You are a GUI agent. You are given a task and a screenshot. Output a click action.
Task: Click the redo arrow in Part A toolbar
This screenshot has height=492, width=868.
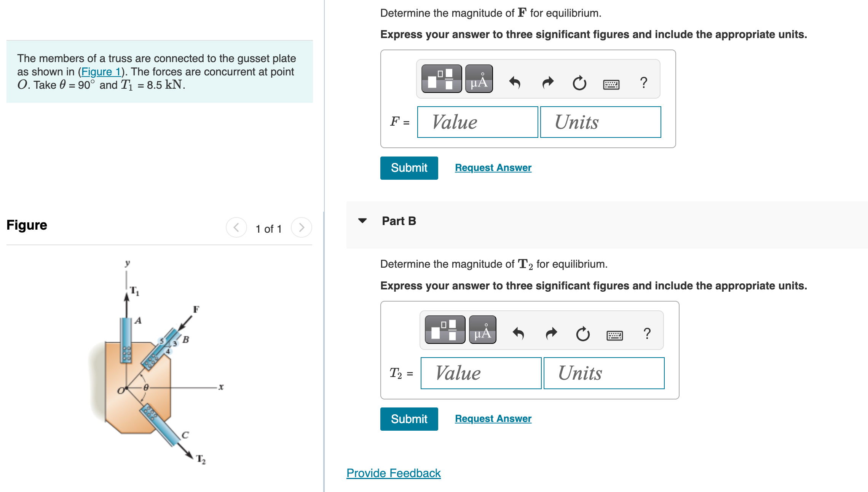point(547,82)
